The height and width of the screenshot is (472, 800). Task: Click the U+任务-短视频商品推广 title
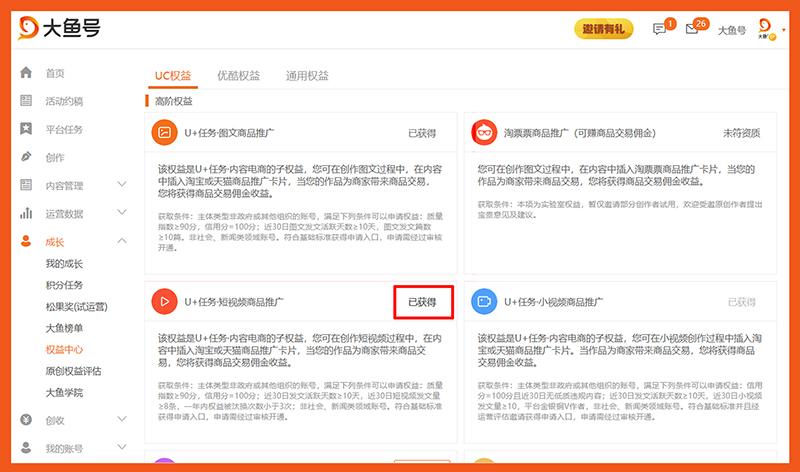[234, 302]
